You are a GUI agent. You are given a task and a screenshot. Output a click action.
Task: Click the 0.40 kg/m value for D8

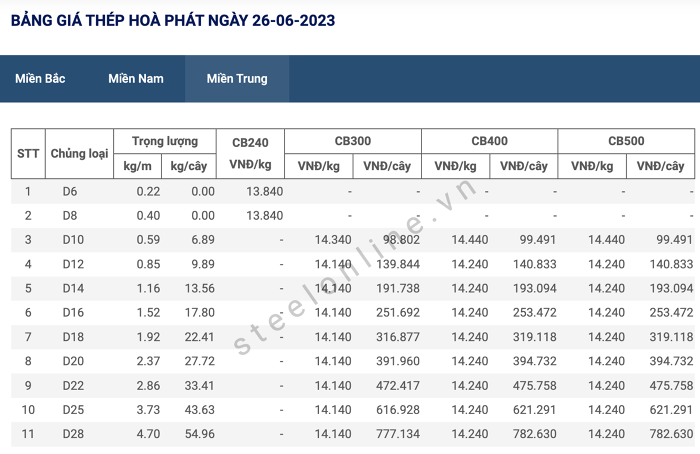148,216
